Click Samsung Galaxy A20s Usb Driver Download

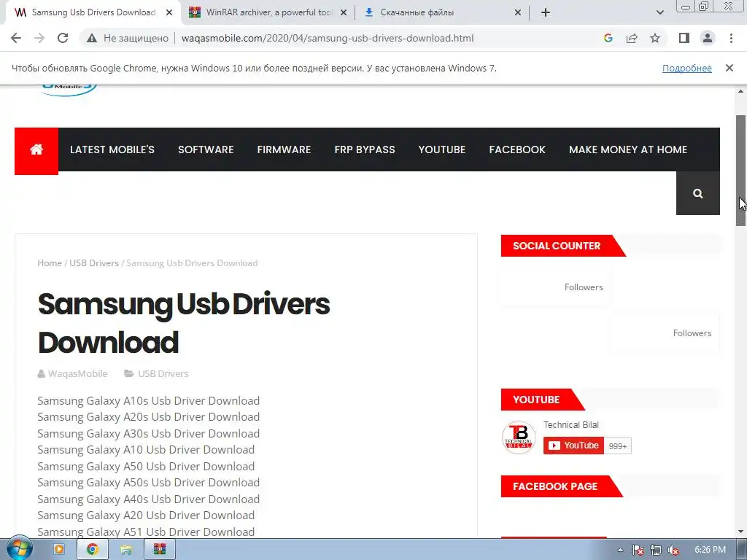pos(149,417)
